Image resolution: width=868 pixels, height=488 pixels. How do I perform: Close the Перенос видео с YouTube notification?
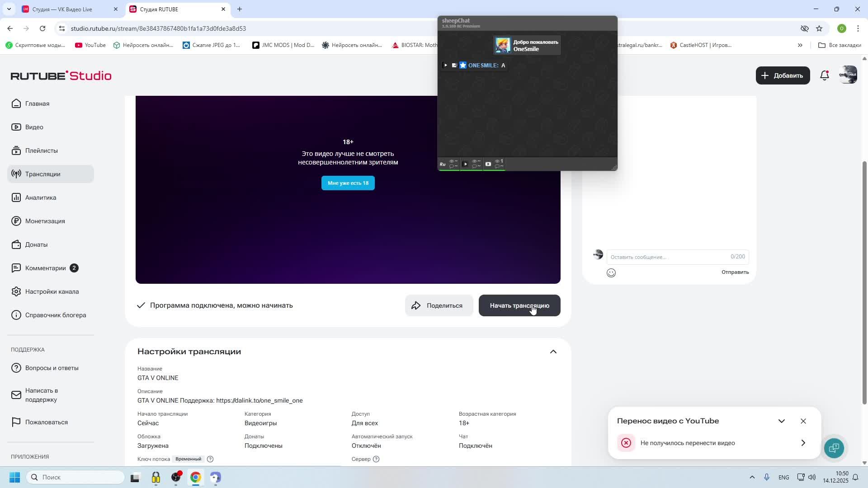803,421
